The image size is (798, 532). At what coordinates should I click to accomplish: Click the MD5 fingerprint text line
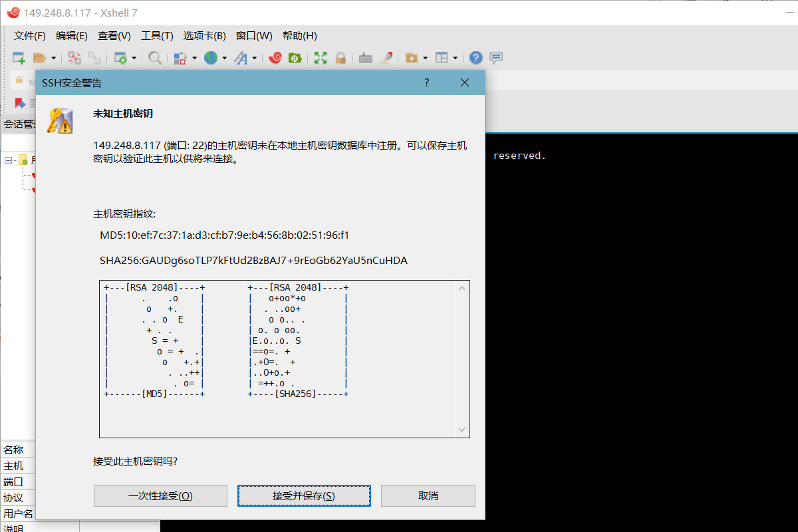[x=225, y=235]
